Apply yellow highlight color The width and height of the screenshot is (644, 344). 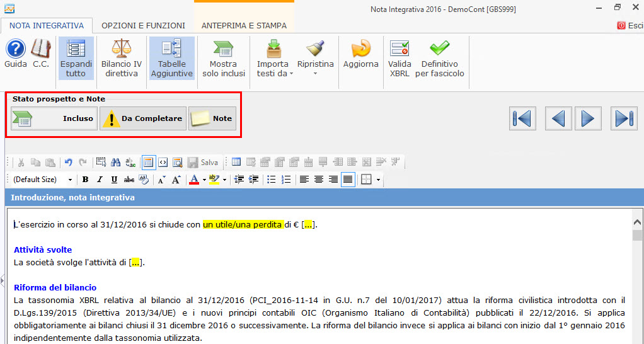[x=214, y=180]
